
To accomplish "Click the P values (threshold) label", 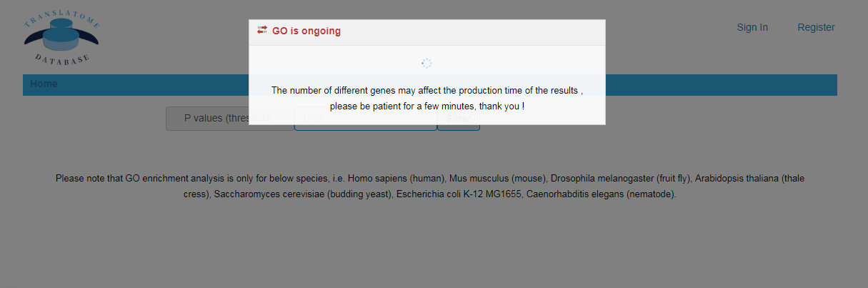I will click(x=229, y=119).
